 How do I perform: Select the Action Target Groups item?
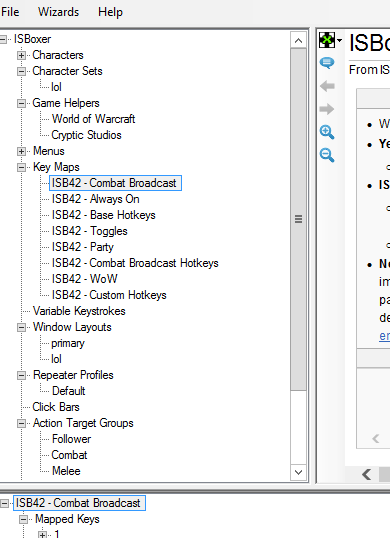coord(83,423)
